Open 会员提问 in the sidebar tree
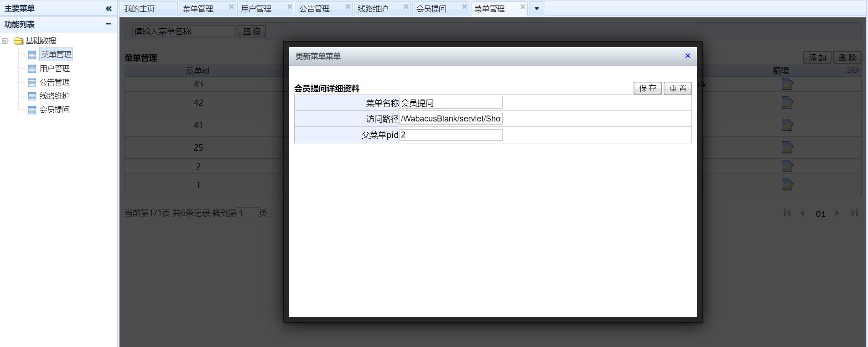868x347 pixels. click(54, 110)
